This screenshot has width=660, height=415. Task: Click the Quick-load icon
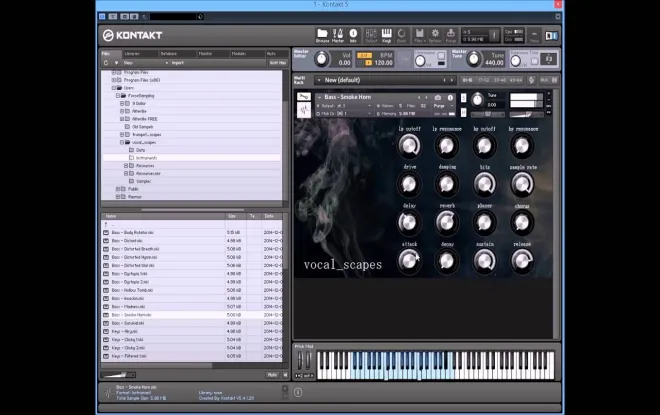[402, 35]
